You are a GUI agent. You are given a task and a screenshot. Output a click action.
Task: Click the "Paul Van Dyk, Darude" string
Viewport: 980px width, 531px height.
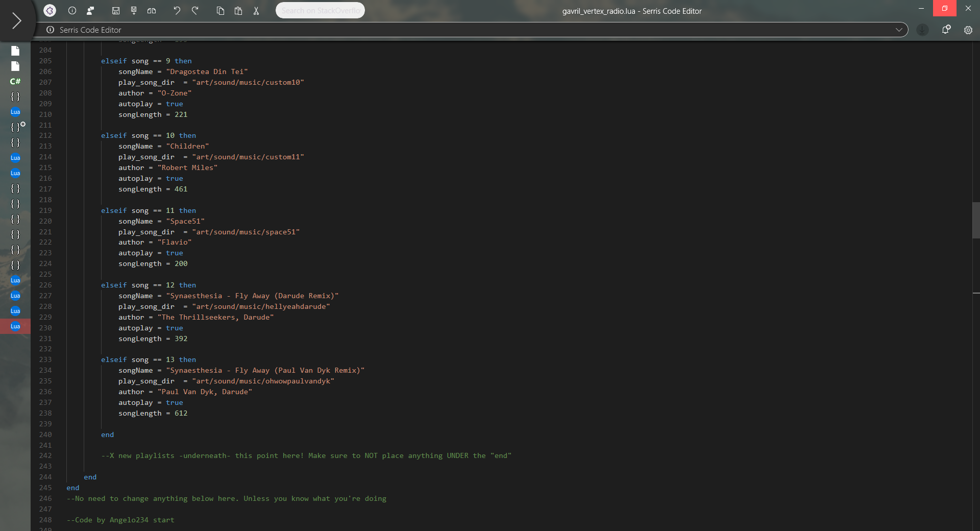click(205, 392)
